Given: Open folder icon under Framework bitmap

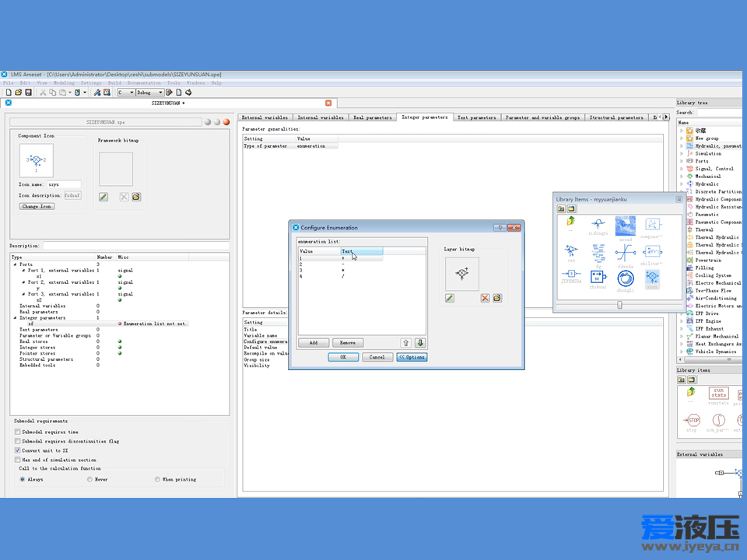Looking at the screenshot, I should (136, 197).
